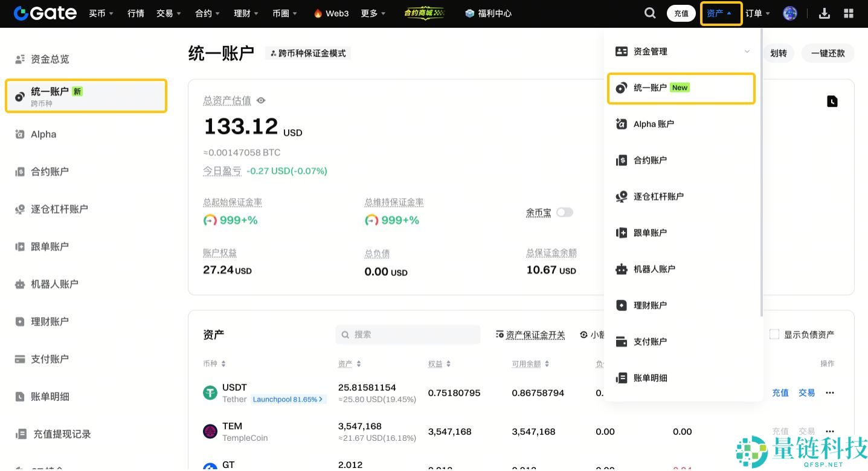Click the asset search input field
The width and height of the screenshot is (868, 471).
click(x=408, y=335)
